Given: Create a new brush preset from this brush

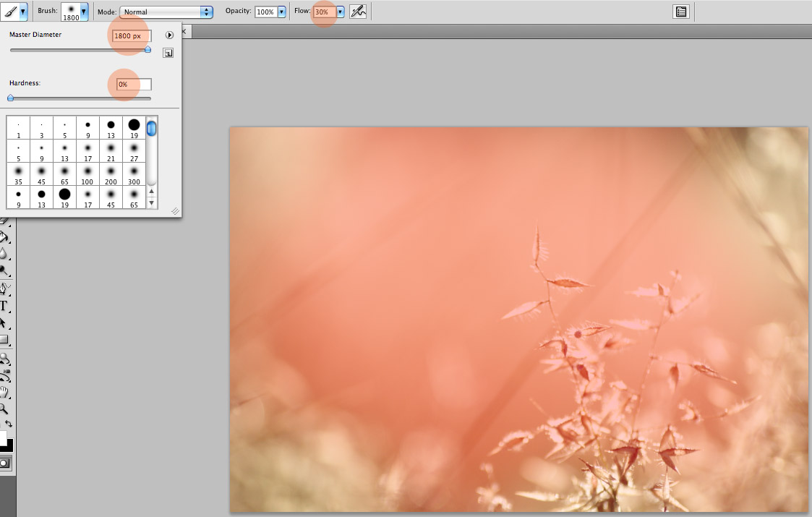Looking at the screenshot, I should point(168,53).
